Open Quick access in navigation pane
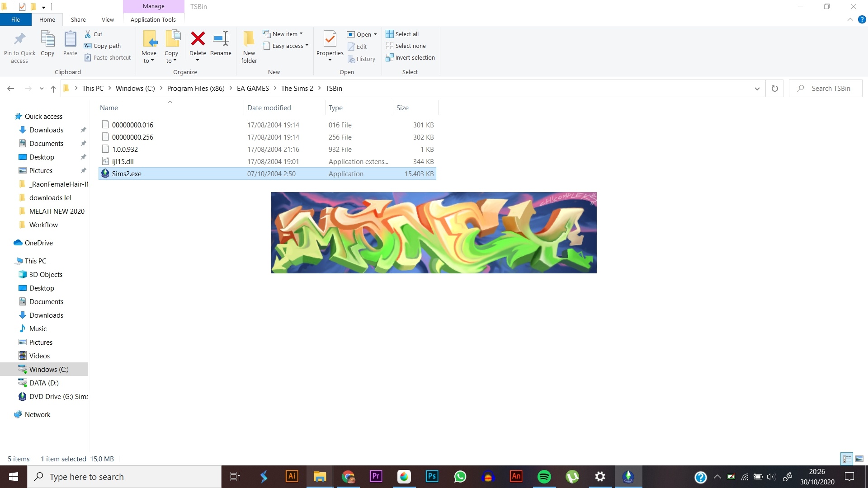This screenshot has height=488, width=868. click(43, 116)
